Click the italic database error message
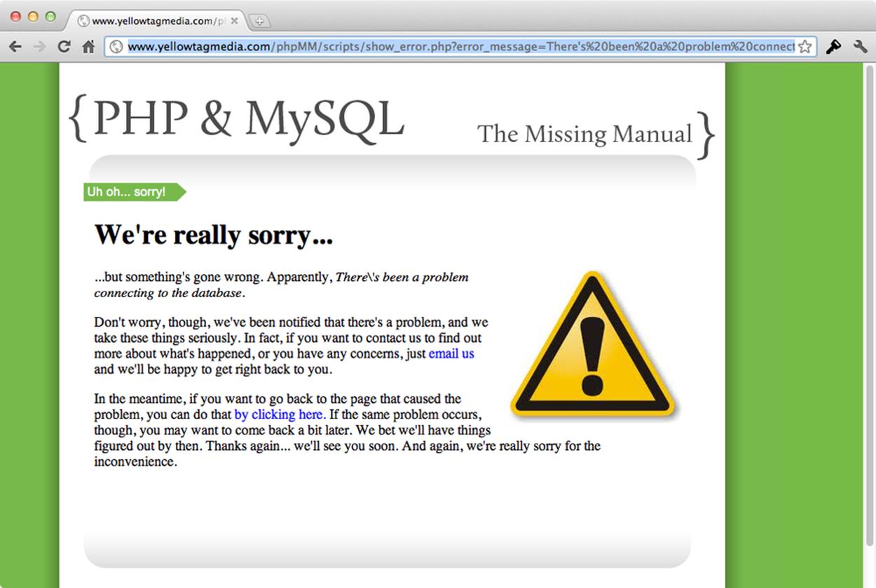Screen dimensions: 876x588 282,285
